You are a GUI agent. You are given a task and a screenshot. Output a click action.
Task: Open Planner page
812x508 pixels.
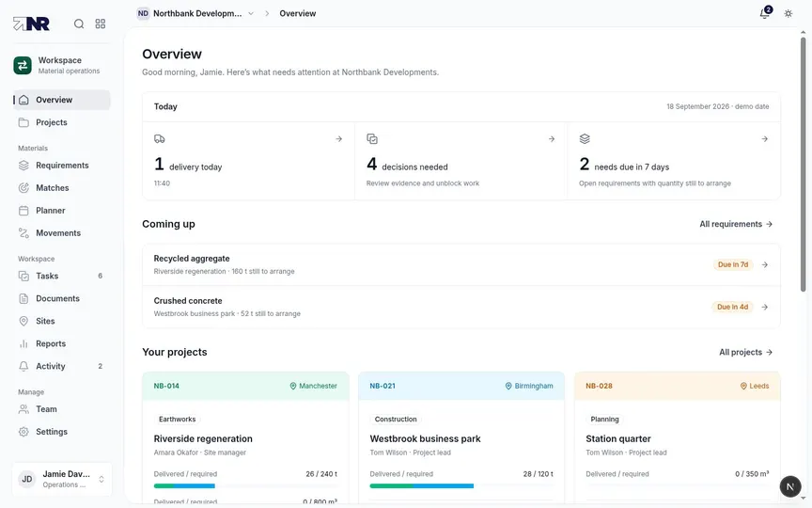tap(62, 211)
